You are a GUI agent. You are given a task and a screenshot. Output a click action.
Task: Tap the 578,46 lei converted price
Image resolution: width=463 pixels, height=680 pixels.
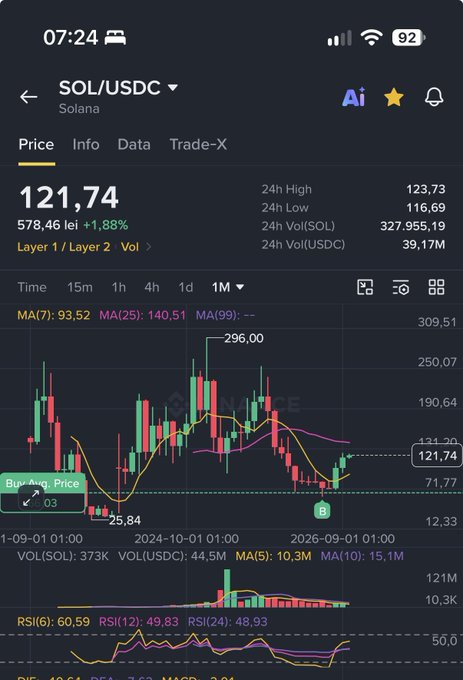(x=48, y=225)
